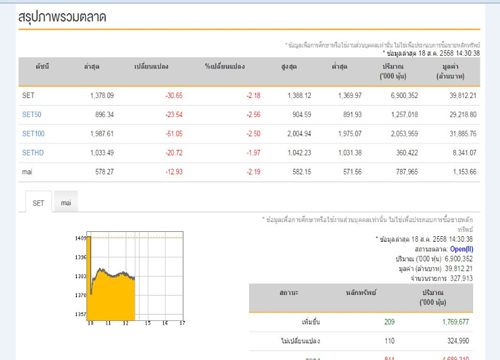Switch to the mai chart tab

(x=66, y=202)
